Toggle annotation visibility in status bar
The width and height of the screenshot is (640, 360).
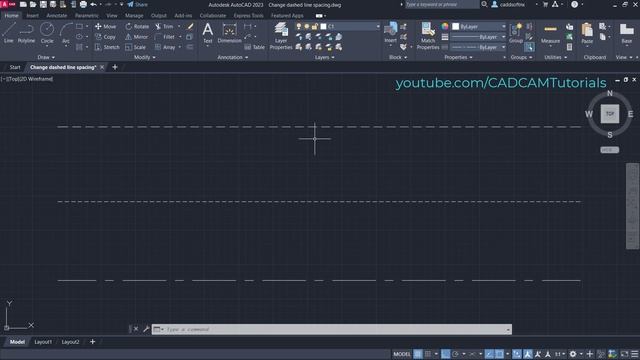(x=528, y=354)
